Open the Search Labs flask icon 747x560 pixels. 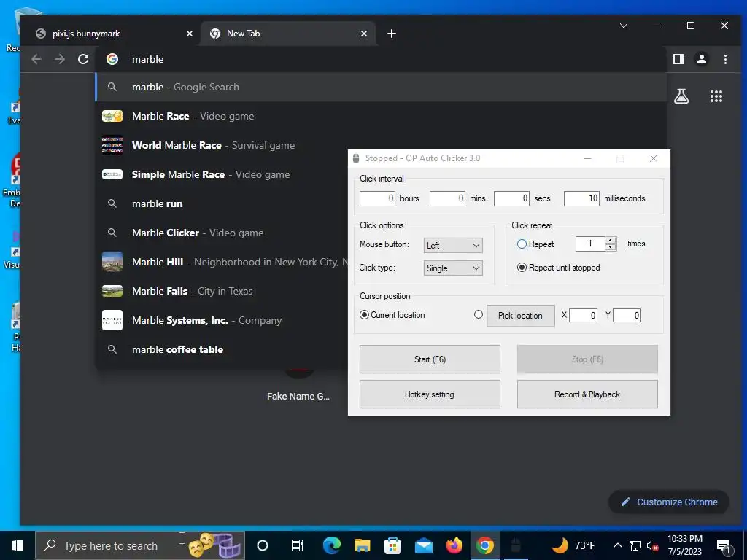[681, 97]
